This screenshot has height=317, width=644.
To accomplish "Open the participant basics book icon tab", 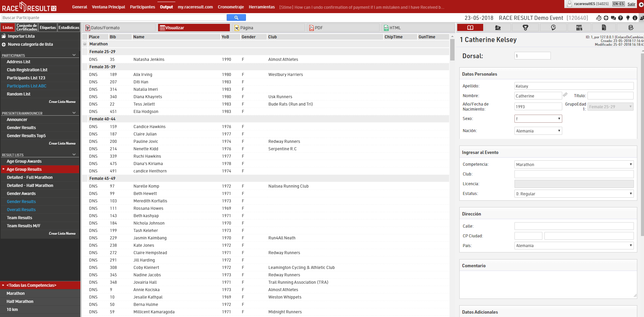I will [x=470, y=28].
